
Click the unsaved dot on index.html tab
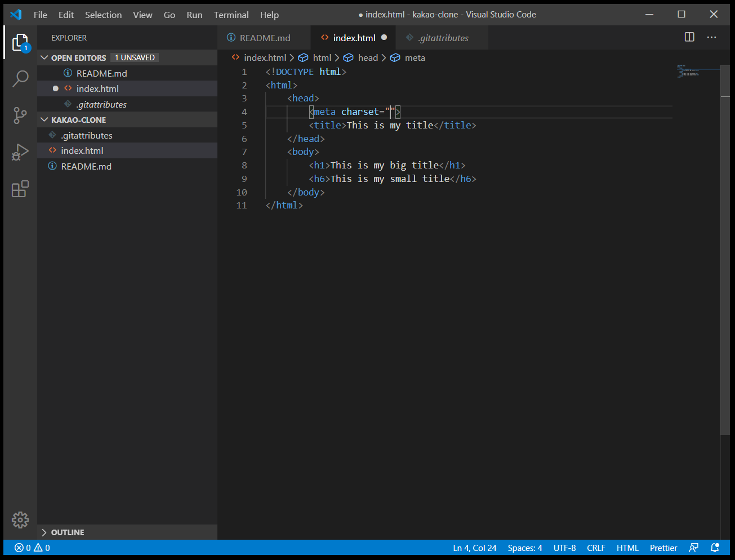[384, 38]
